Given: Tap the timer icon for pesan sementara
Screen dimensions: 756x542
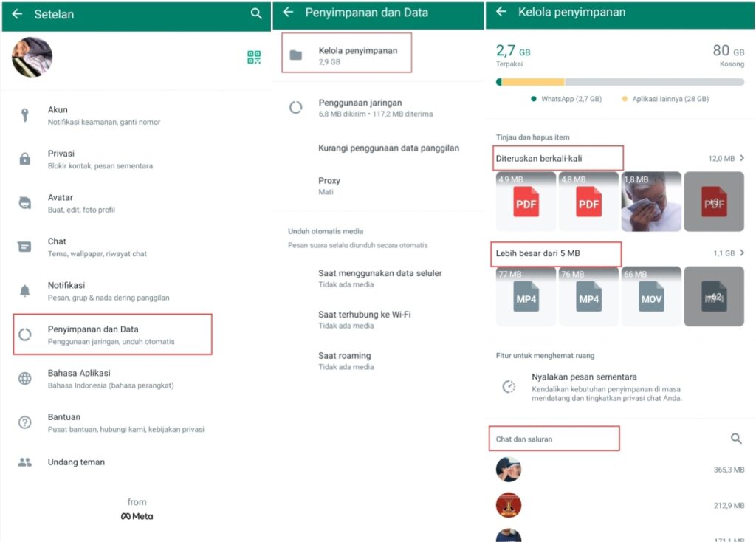Looking at the screenshot, I should coord(509,386).
